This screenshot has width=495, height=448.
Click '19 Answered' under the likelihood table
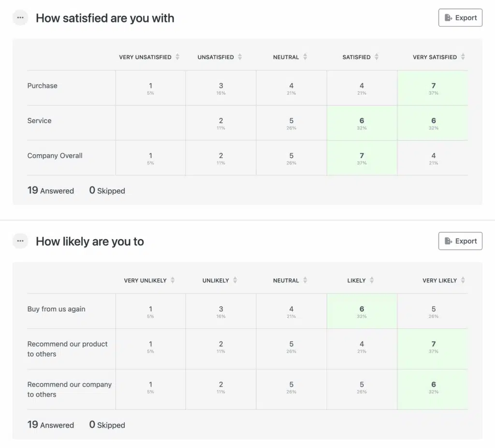tap(50, 425)
